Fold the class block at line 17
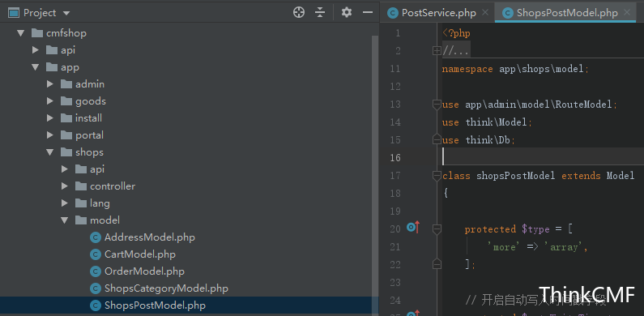Image resolution: width=644 pixels, height=316 pixels. pos(437,176)
